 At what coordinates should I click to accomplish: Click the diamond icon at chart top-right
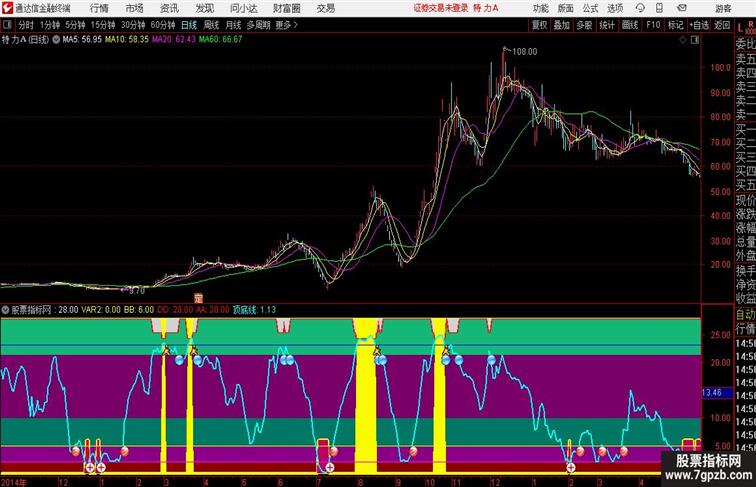pyautogui.click(x=683, y=40)
